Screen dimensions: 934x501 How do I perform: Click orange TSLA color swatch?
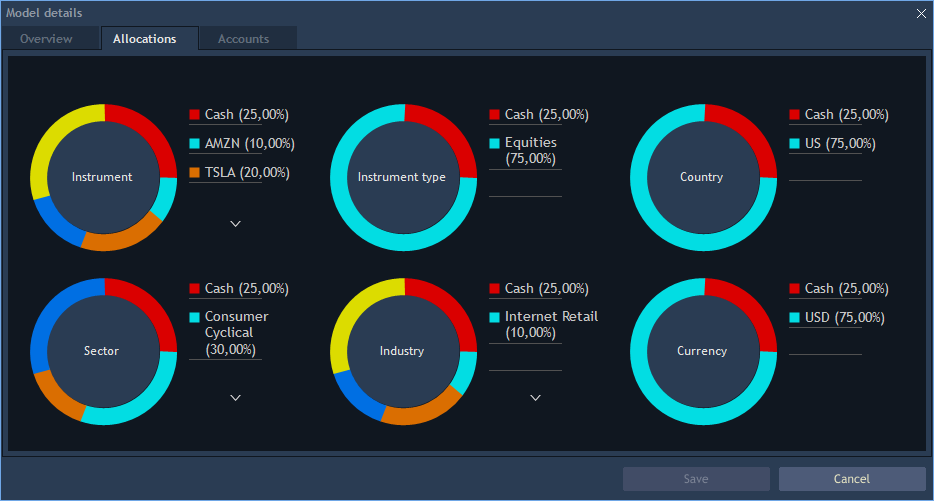click(x=194, y=173)
